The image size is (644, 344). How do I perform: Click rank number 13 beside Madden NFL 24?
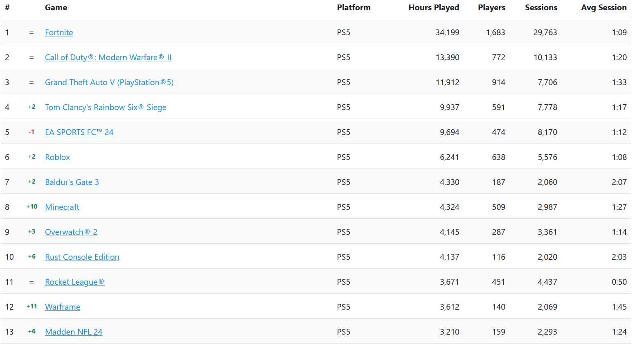point(9,332)
